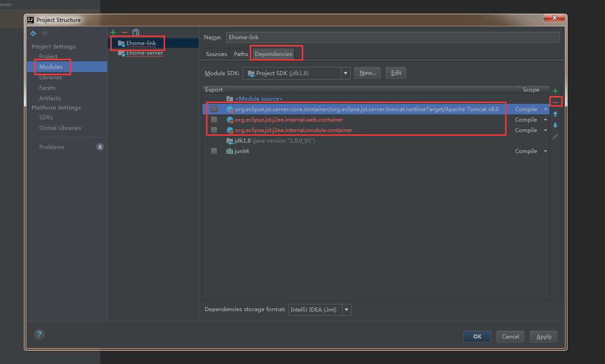
Task: Copy module using the copy icon
Action: coord(136,32)
